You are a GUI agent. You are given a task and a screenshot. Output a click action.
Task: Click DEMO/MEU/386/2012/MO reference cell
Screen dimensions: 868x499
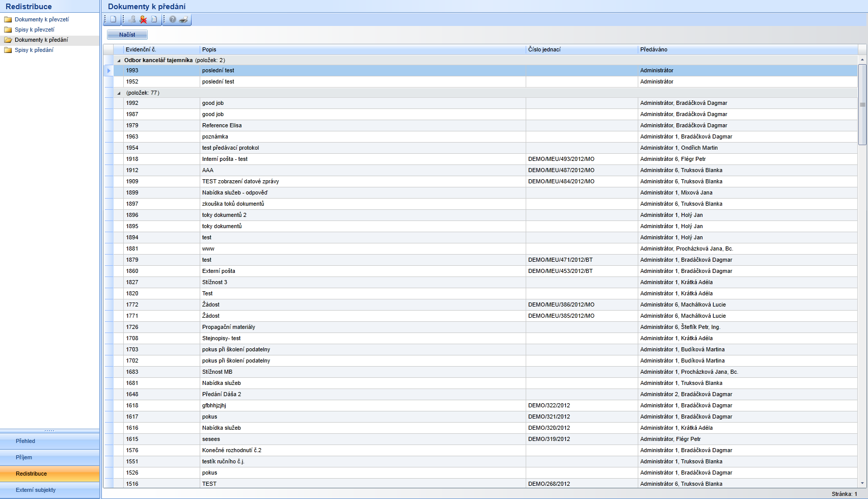tap(582, 304)
